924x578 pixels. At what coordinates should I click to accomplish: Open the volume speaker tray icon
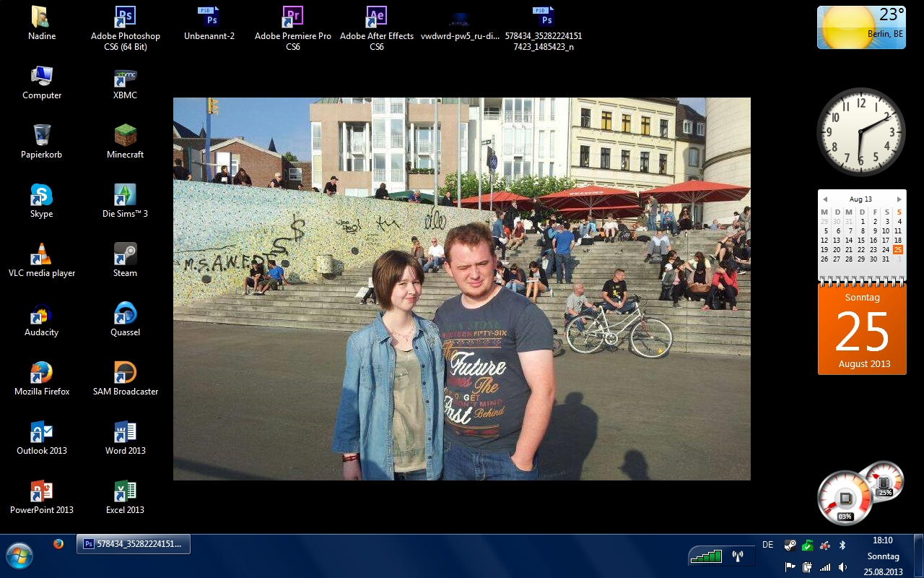click(842, 567)
